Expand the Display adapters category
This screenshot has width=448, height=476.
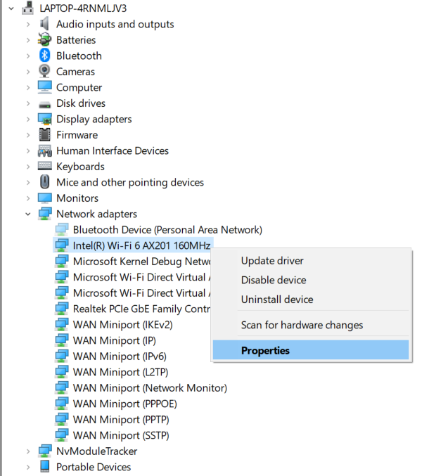pyautogui.click(x=28, y=119)
